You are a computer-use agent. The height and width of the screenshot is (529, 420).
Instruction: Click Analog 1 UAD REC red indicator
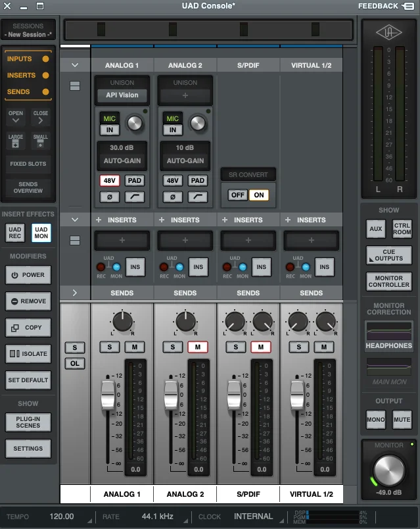click(x=101, y=267)
